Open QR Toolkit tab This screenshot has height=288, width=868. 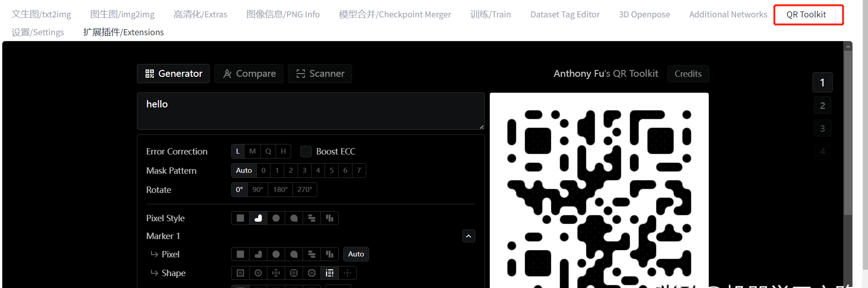[806, 14]
